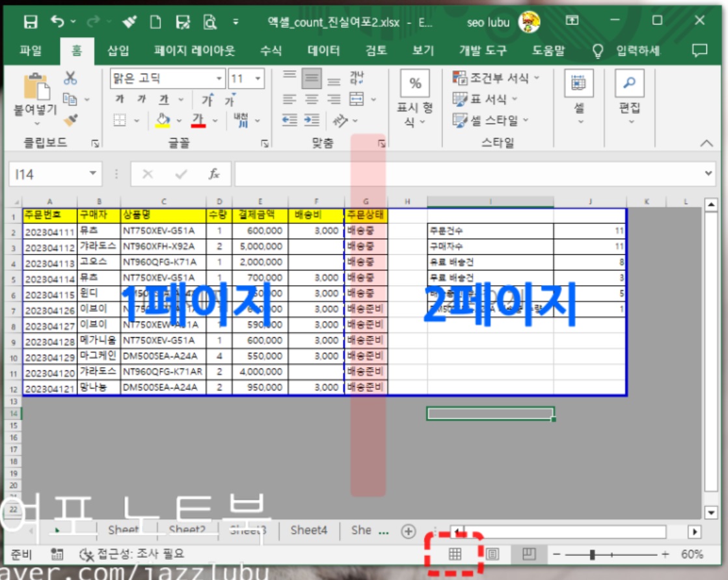Copy the selection using the copy icon

click(x=70, y=98)
